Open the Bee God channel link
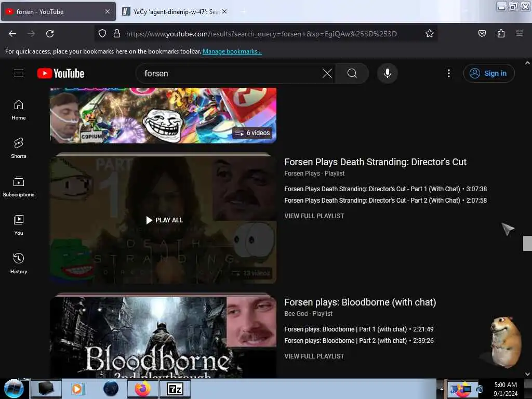 tap(296, 314)
